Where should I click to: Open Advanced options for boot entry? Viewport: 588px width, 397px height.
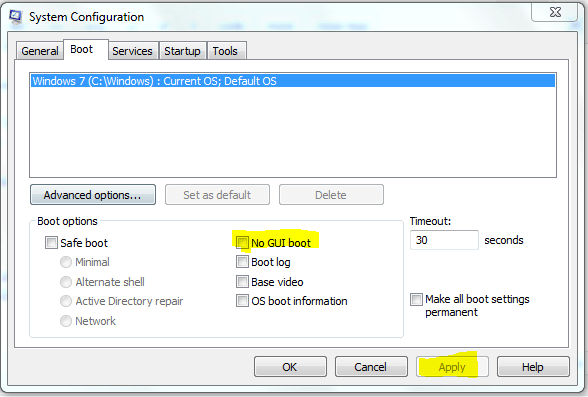point(93,195)
